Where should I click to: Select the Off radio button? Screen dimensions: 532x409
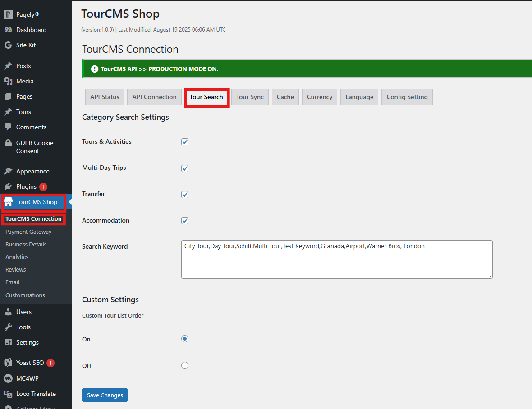click(x=185, y=365)
